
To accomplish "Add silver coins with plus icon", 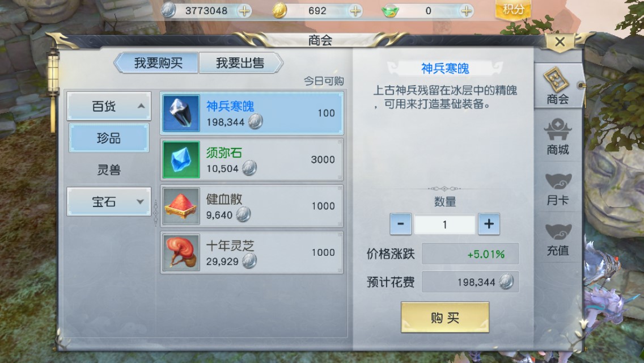I will pos(244,11).
